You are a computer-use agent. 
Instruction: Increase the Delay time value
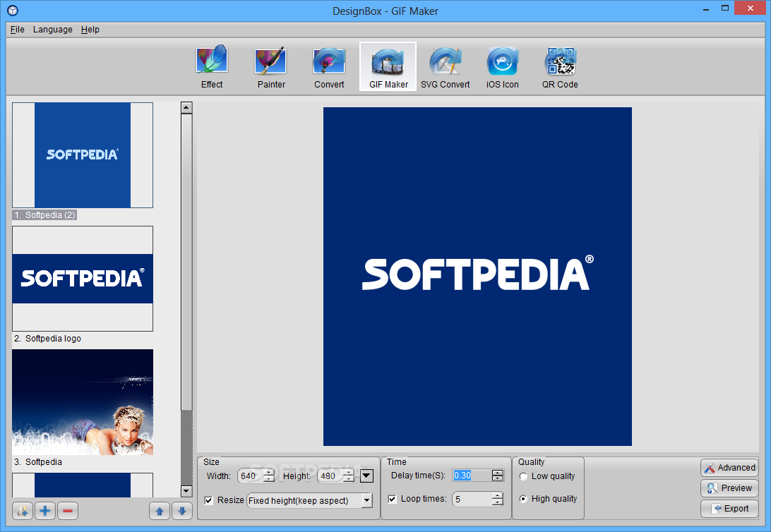click(x=498, y=473)
